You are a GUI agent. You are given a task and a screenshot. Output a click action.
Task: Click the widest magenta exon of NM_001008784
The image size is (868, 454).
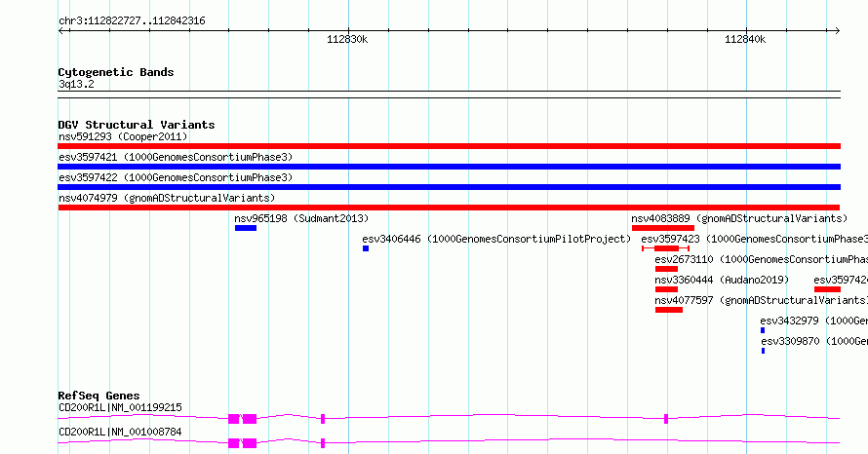pyautogui.click(x=250, y=443)
